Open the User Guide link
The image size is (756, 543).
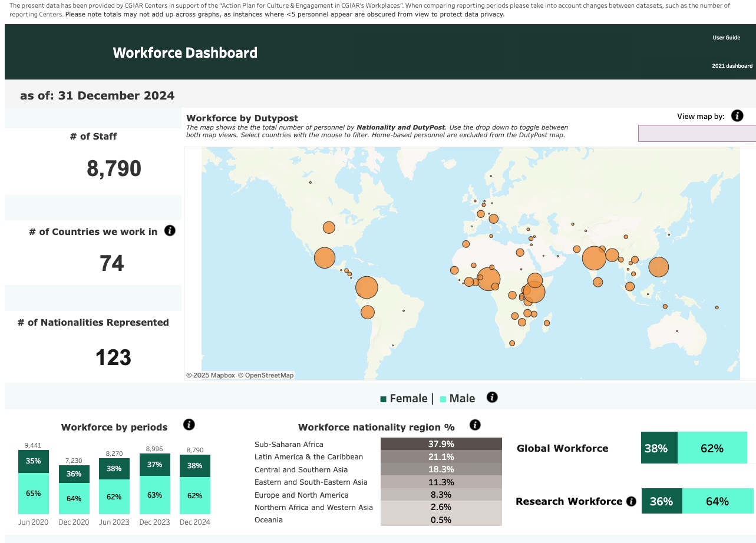click(726, 38)
